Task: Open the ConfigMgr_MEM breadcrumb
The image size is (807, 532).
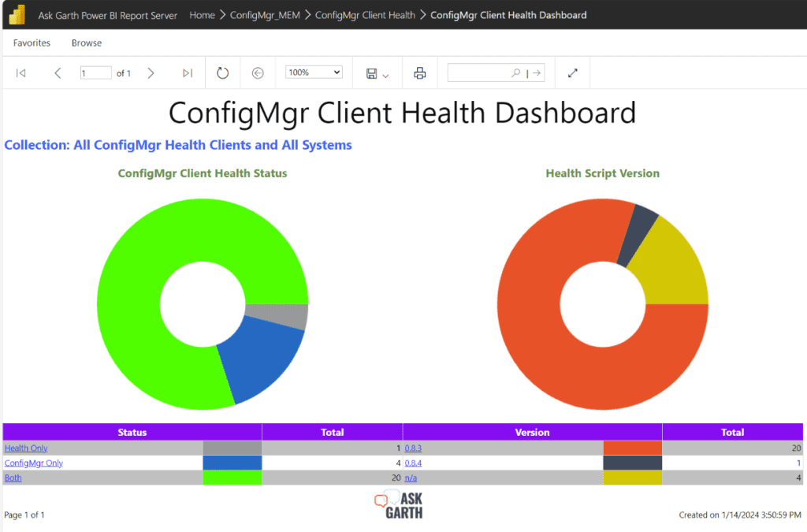Action: [x=265, y=15]
